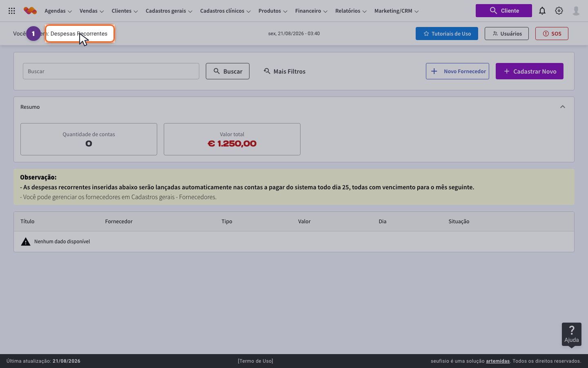Open the apps grid launcher icon
This screenshot has height=368, width=588.
click(12, 11)
